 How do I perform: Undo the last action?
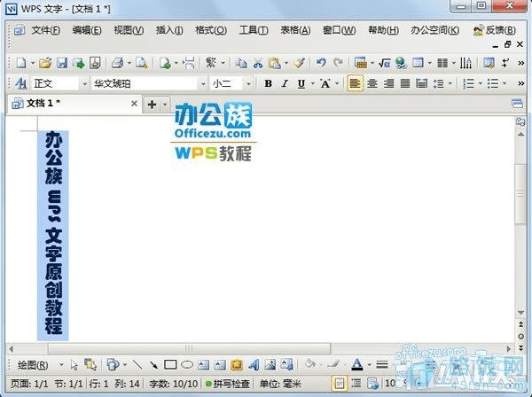click(321, 63)
